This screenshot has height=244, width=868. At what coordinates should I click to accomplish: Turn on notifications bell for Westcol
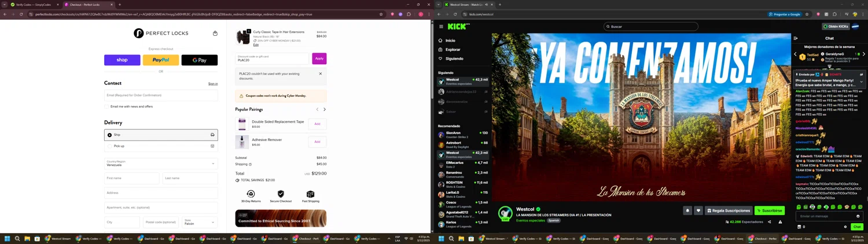pos(687,210)
